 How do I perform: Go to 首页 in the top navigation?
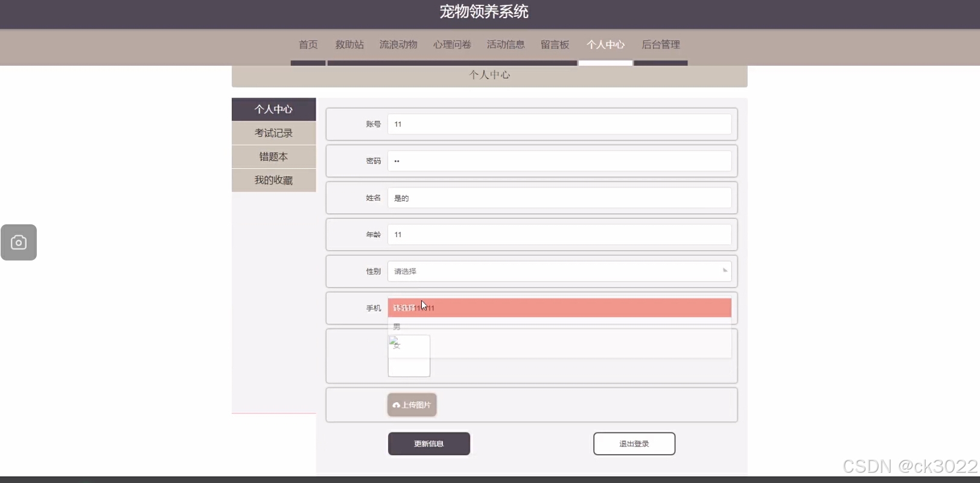point(308,45)
